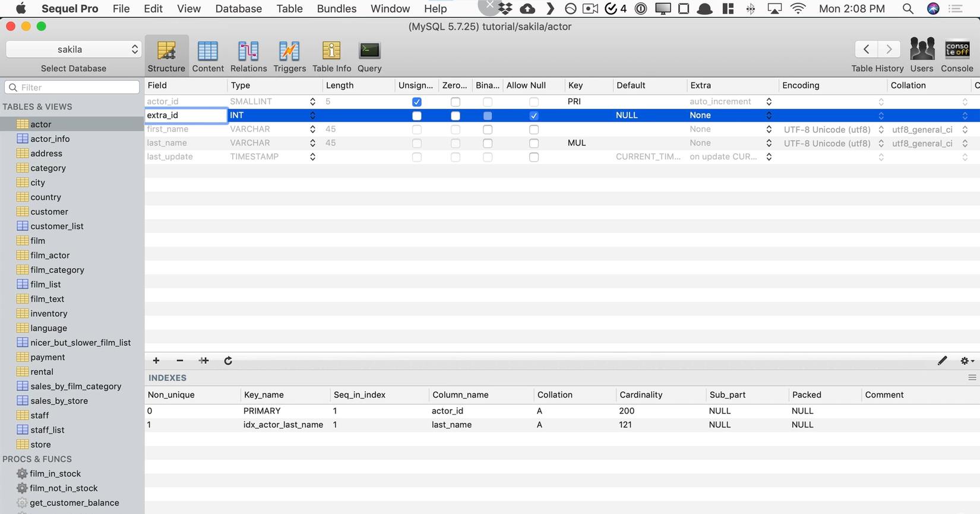This screenshot has width=980, height=514.
Task: Uncheck Allow Null for extra_id
Action: click(534, 116)
